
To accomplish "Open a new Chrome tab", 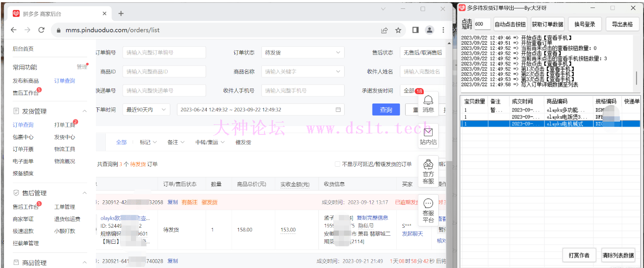I will point(121,13).
